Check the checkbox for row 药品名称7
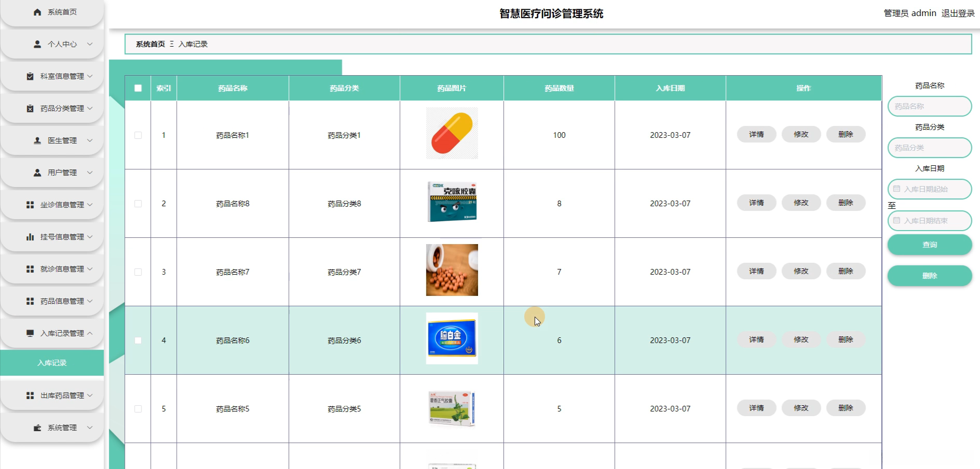This screenshot has height=469, width=980. [138, 272]
